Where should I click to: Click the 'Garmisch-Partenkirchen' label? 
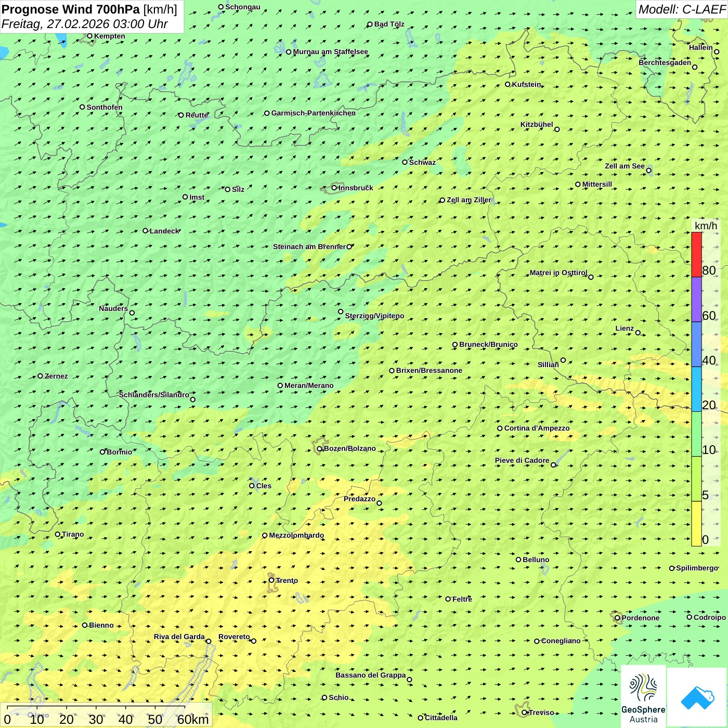click(x=314, y=113)
